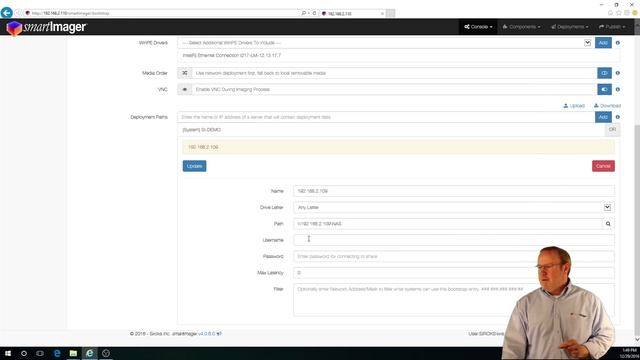The width and height of the screenshot is (640, 360).
Task: Open the Components dropdown menu
Action: 521,27
